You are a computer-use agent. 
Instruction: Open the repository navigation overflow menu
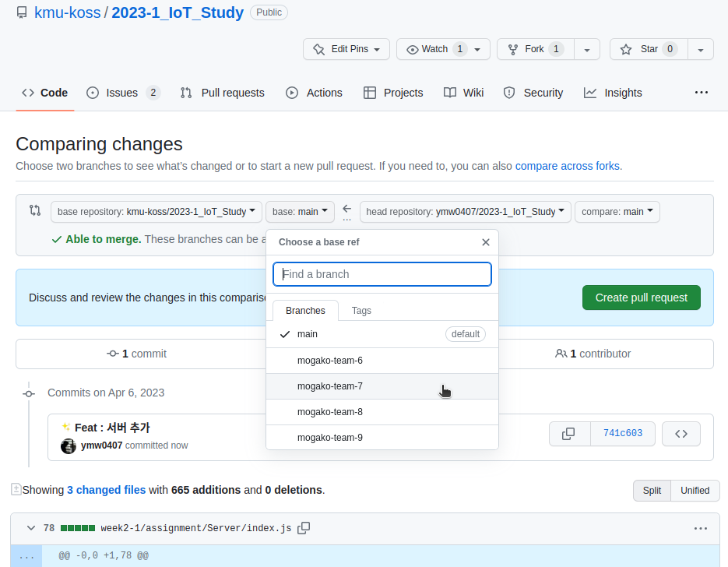pos(701,93)
